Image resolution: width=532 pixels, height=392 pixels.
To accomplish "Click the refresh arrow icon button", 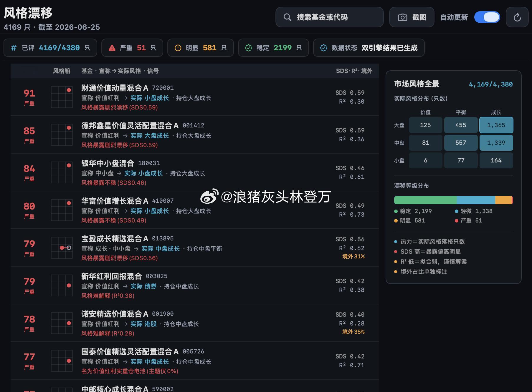I will (x=517, y=17).
